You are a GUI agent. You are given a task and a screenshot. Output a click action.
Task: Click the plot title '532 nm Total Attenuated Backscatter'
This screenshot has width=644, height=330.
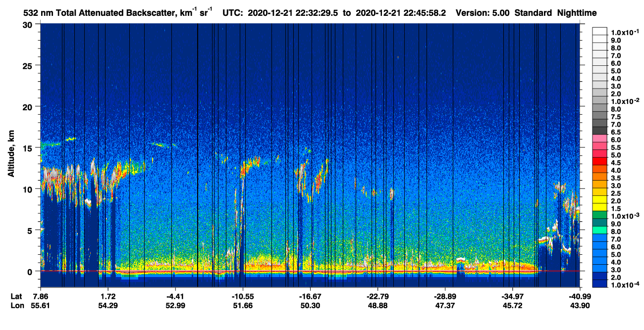(101, 13)
